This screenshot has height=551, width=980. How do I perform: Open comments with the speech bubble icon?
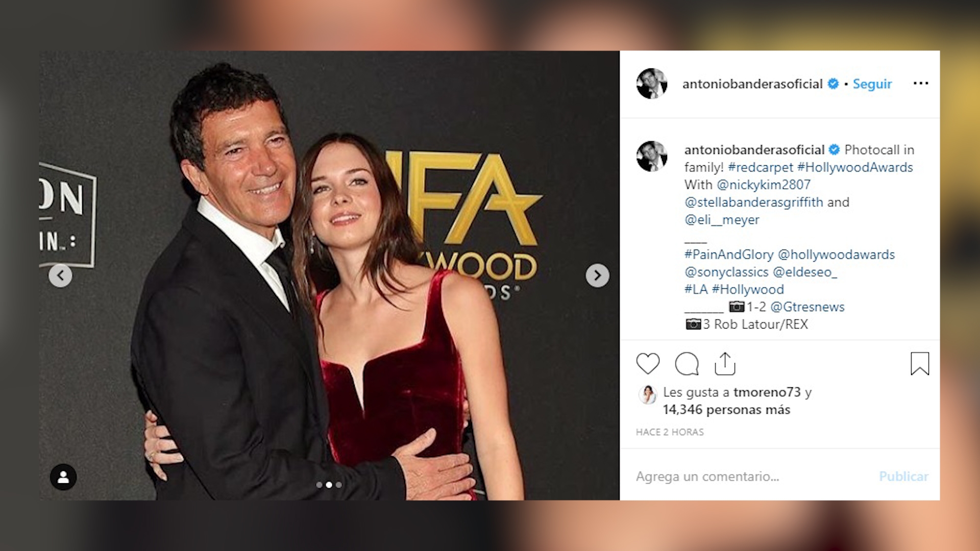[687, 364]
